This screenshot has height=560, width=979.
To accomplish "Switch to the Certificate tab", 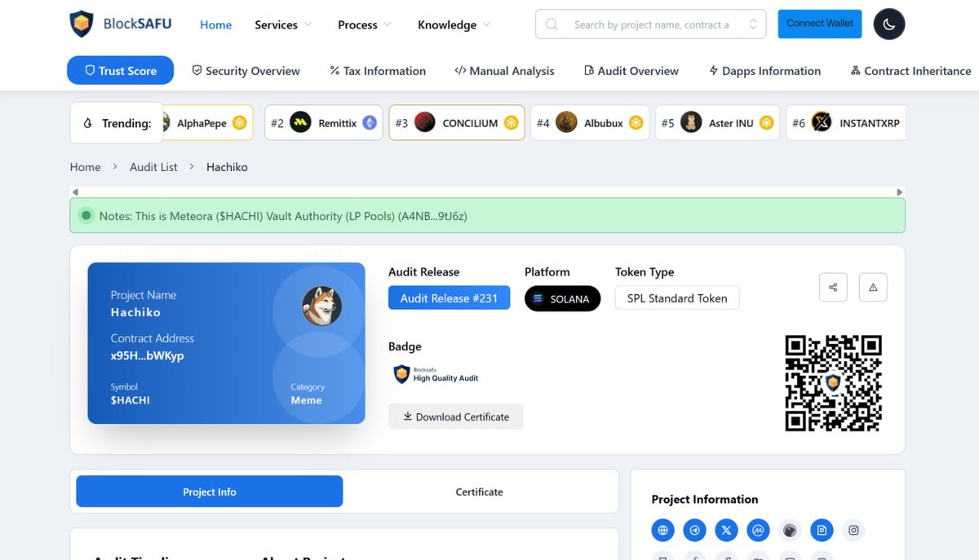I will coord(479,491).
